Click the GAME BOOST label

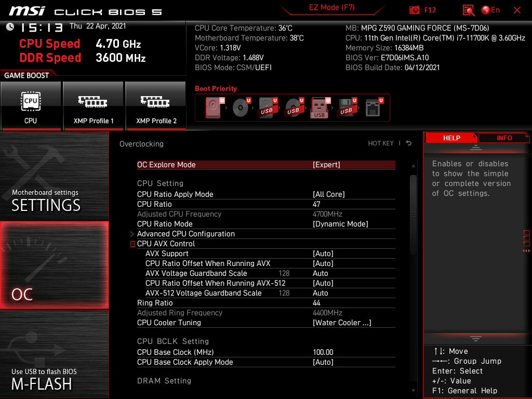pyautogui.click(x=26, y=75)
